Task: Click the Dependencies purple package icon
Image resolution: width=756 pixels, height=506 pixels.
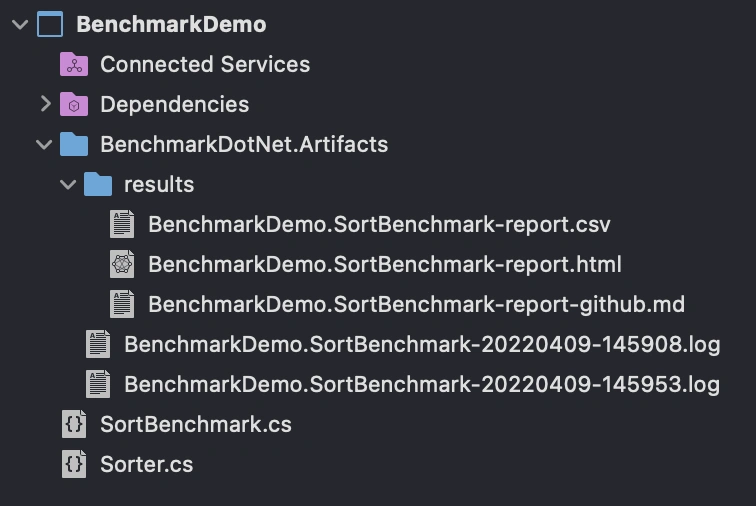Action: (74, 104)
